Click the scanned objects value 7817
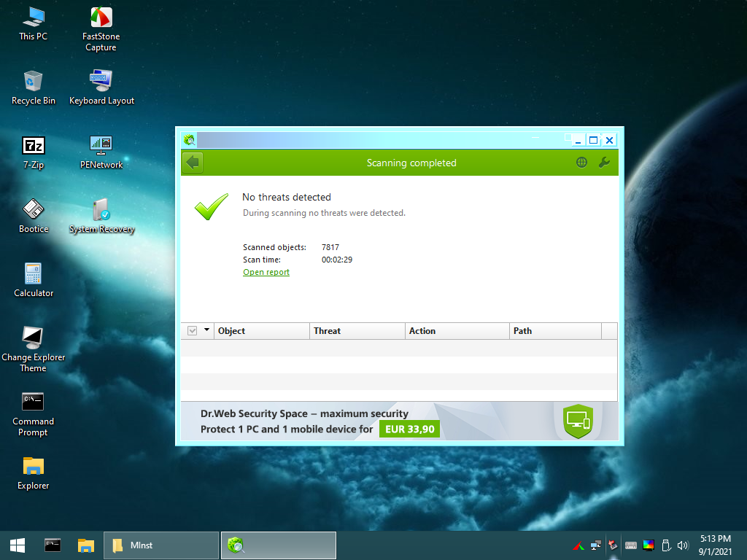This screenshot has width=747, height=560. point(330,247)
